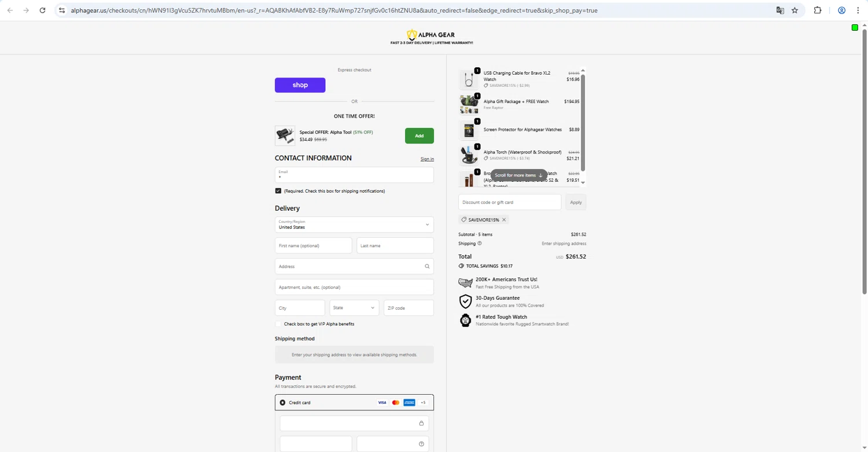Screen dimensions: 868x452
Task: Focus the Email input field
Action: [354, 175]
